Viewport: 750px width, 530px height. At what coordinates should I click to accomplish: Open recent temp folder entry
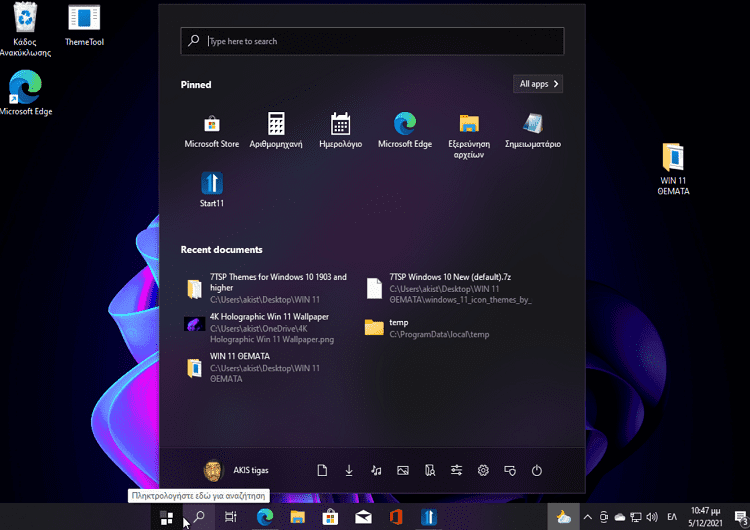point(427,328)
